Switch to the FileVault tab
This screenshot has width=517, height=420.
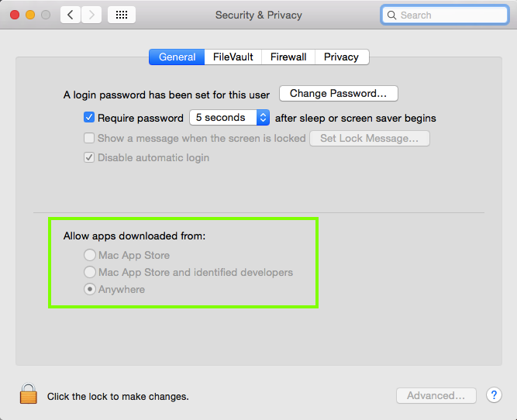point(233,57)
